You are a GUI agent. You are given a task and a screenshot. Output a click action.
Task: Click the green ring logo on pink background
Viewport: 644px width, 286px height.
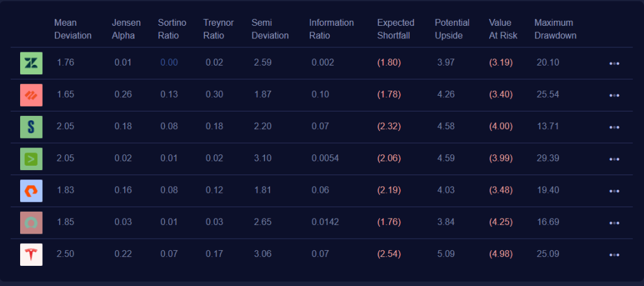coord(31,223)
